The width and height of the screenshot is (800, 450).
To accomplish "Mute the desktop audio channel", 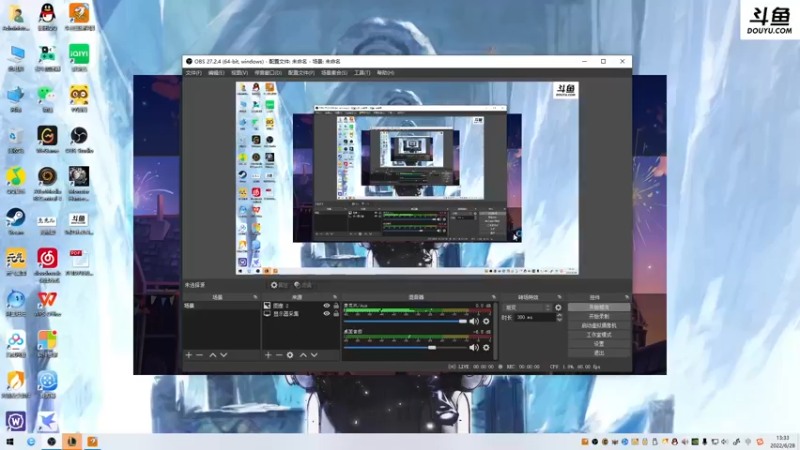I will pos(473,347).
